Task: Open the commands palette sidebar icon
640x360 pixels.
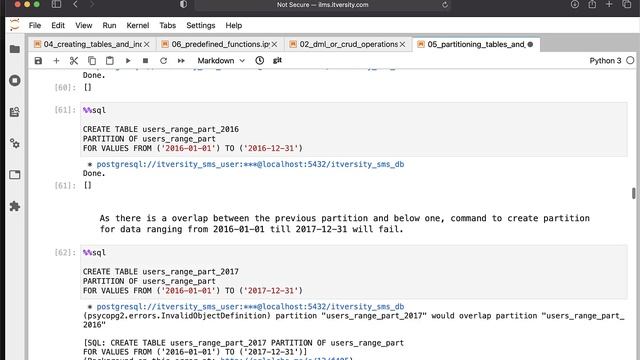Action: coord(15,112)
